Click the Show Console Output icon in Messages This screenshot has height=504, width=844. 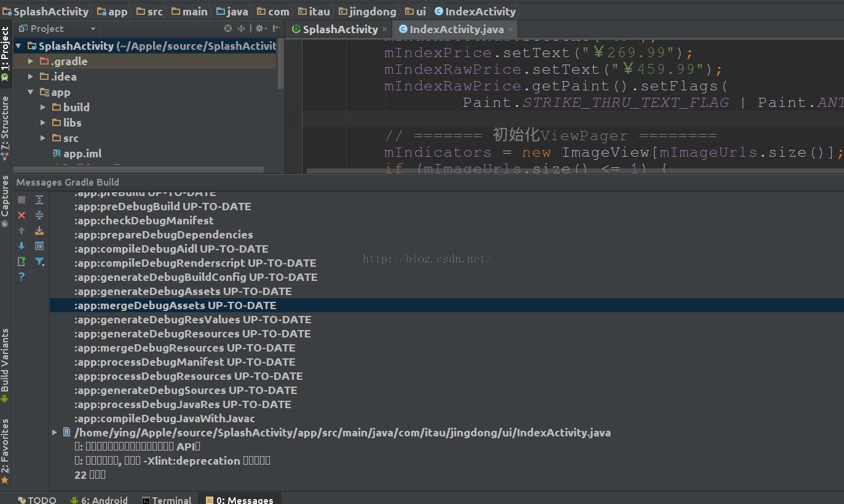(39, 246)
